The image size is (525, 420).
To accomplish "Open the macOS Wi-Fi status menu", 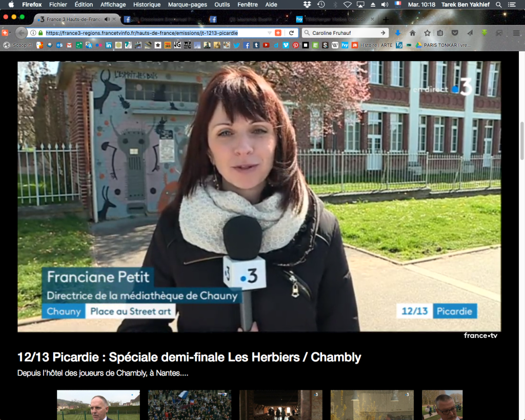I will point(348,5).
